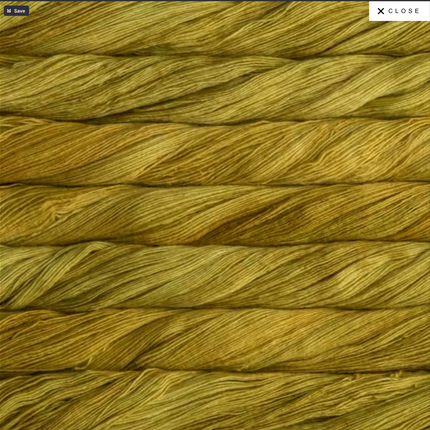Click the pin icon inside the Save button

[x=9, y=11]
